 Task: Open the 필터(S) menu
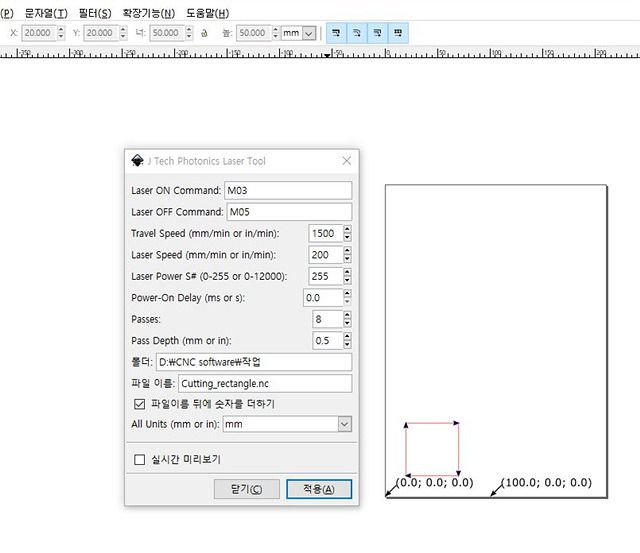(95, 13)
